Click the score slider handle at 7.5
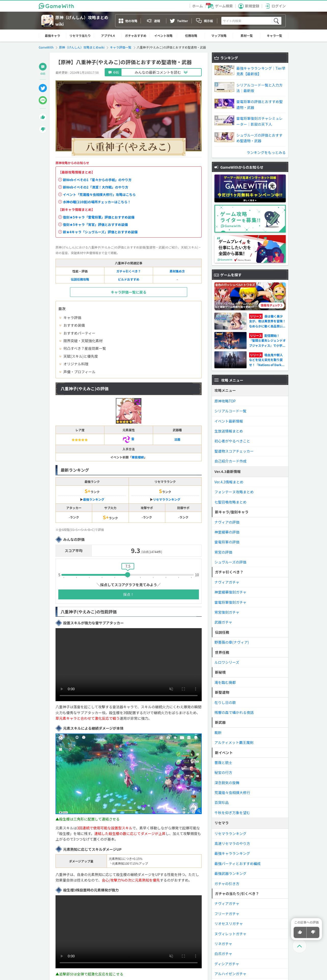The height and width of the screenshot is (980, 327). click(128, 575)
